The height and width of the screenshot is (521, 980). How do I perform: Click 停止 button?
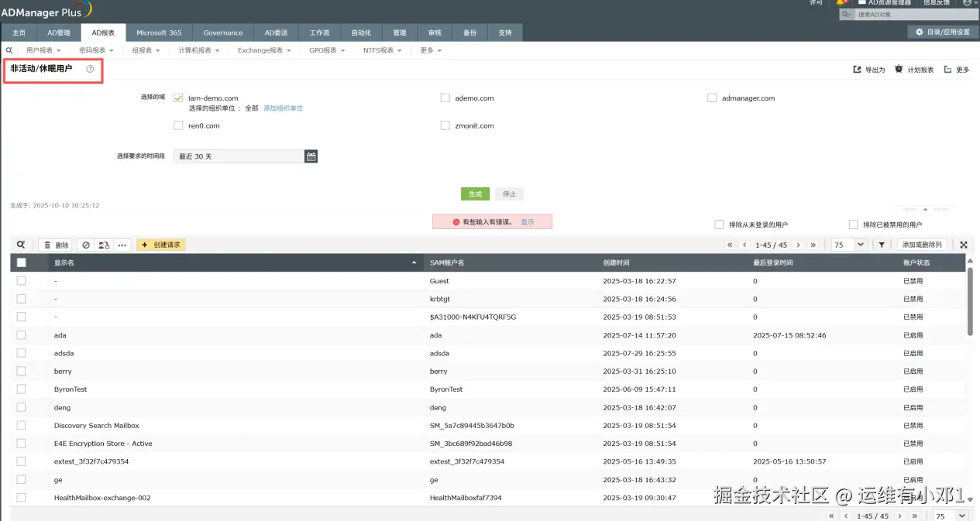(509, 194)
